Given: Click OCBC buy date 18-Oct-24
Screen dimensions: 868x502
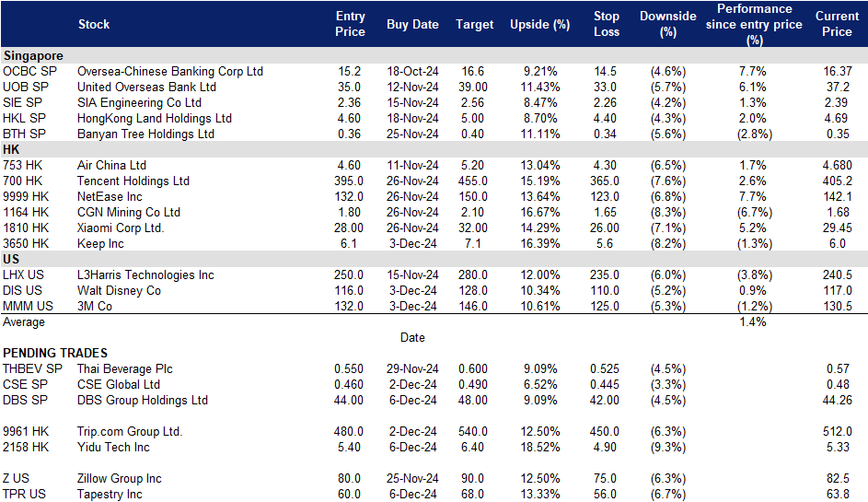Looking at the screenshot, I should click(x=412, y=72).
